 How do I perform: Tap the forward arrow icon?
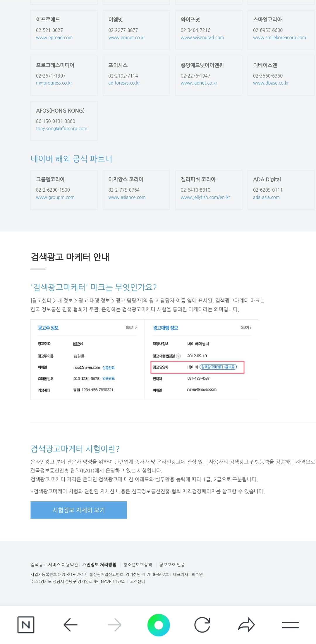pyautogui.click(x=114, y=625)
